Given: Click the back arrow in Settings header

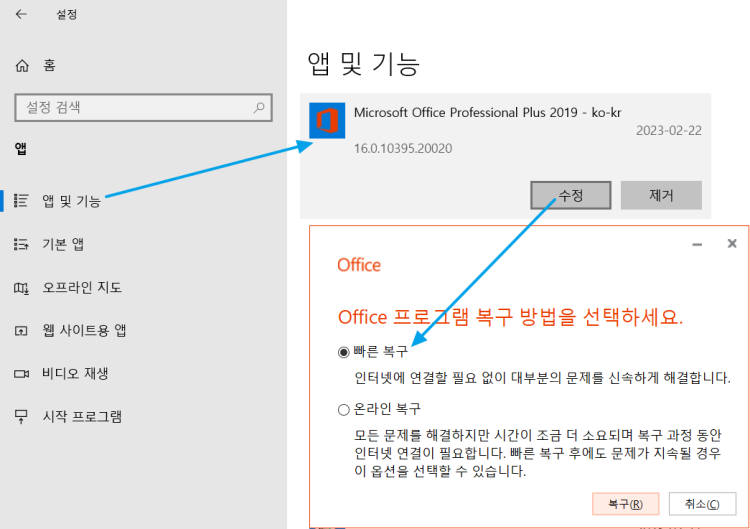Looking at the screenshot, I should tap(22, 15).
